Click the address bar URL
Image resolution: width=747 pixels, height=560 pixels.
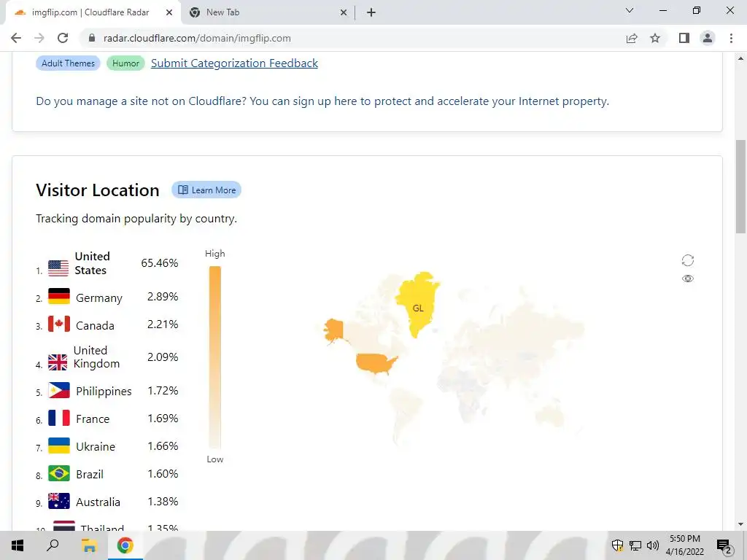[197, 38]
